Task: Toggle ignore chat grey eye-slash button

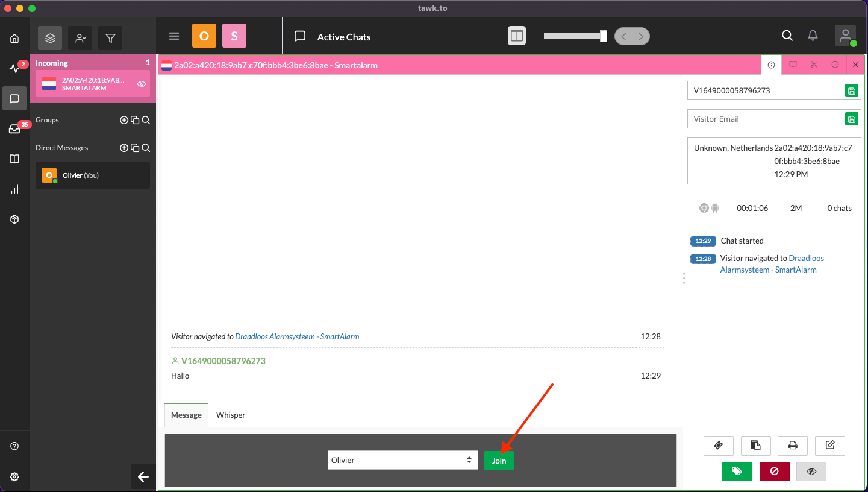Action: (811, 471)
